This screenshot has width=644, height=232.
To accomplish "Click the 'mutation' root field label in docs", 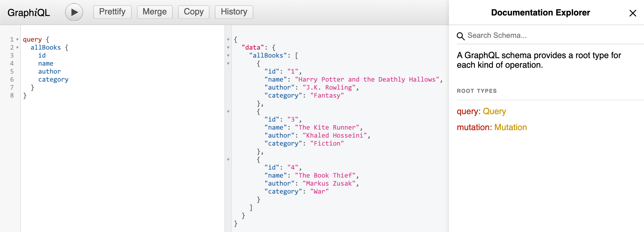I will tap(473, 127).
